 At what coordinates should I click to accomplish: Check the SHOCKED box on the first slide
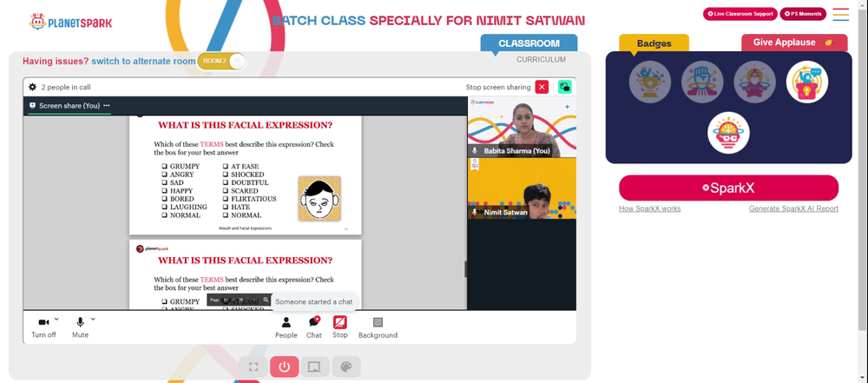(x=226, y=175)
